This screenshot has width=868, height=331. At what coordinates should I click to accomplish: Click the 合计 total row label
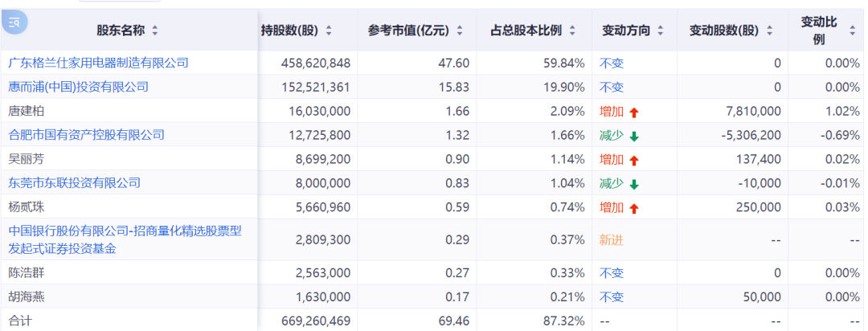tap(20, 320)
